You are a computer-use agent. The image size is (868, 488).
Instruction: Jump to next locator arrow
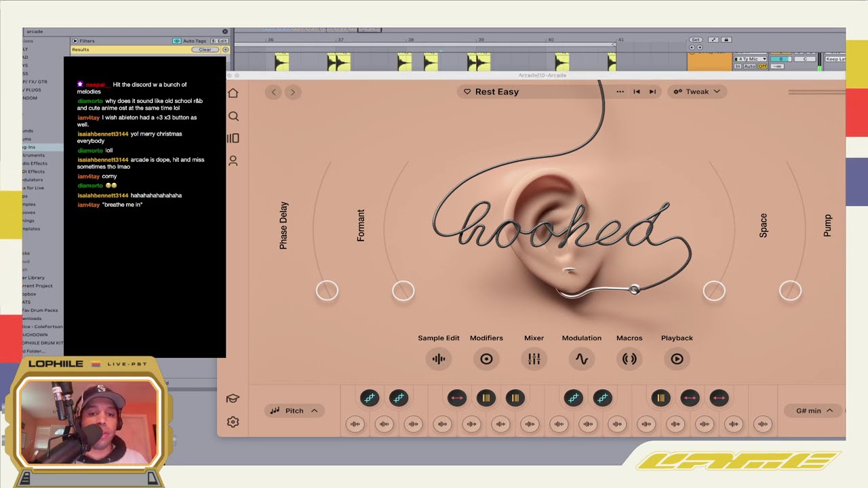[700, 47]
